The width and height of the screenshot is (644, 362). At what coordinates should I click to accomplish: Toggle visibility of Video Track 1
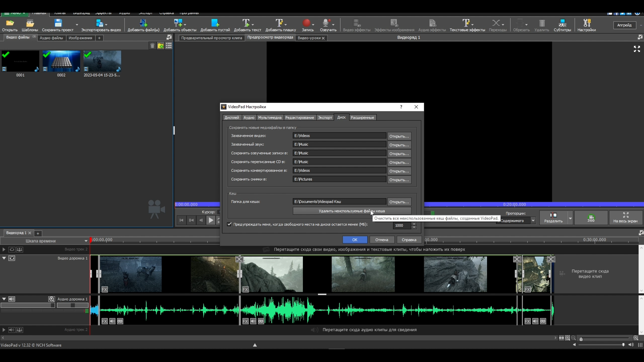(x=12, y=258)
